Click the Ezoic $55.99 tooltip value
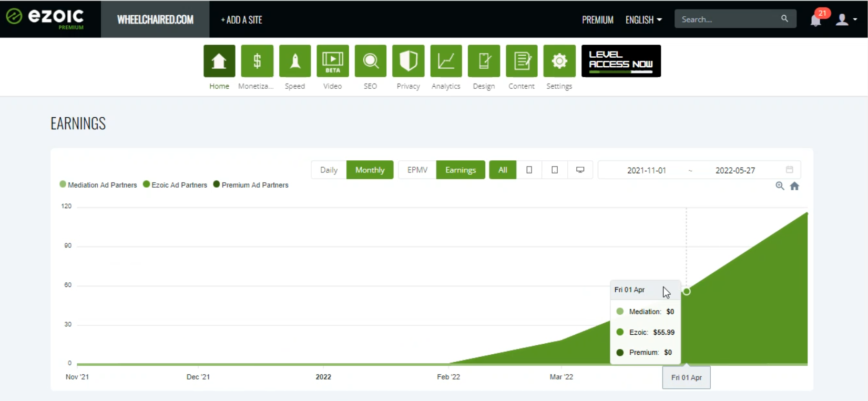868x401 pixels. pos(664,332)
